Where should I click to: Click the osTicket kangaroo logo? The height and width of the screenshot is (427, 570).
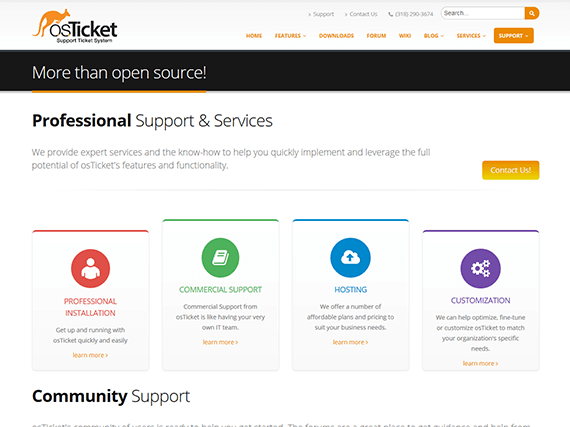tap(75, 26)
